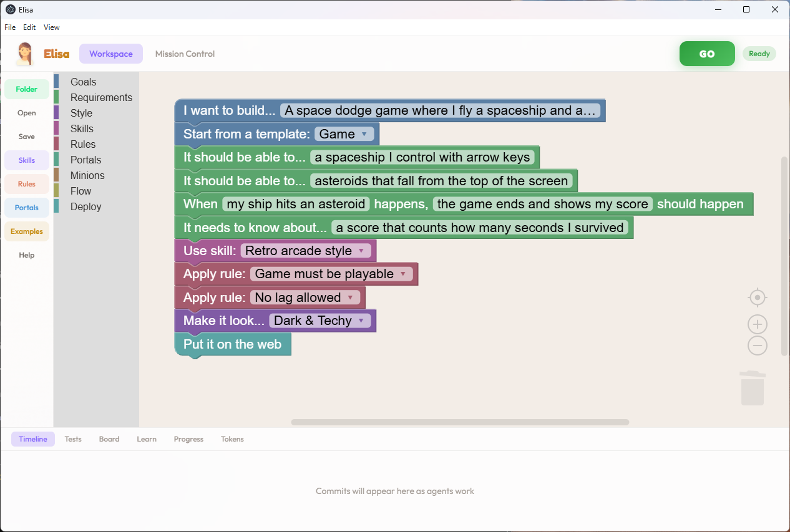Switch to the Tests tab
Image resolution: width=790 pixels, height=532 pixels.
[72, 439]
